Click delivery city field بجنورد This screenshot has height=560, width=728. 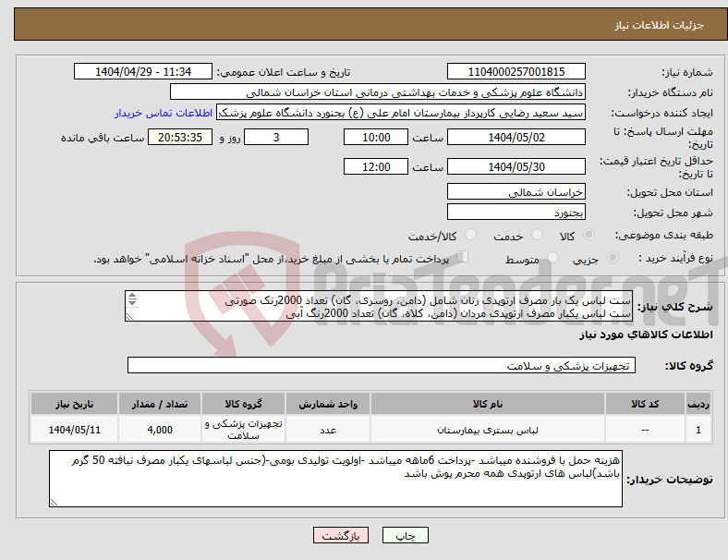coord(516,212)
